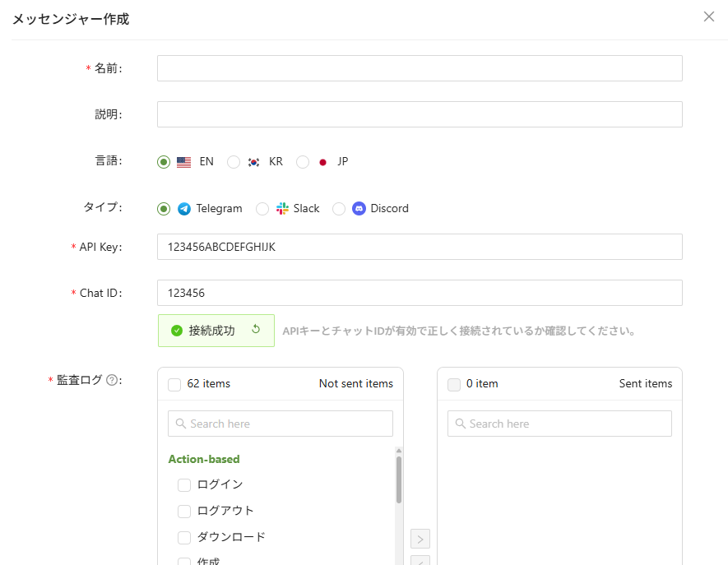This screenshot has width=728, height=565.
Task: Click the US flag icon for EN
Action: pyautogui.click(x=184, y=162)
